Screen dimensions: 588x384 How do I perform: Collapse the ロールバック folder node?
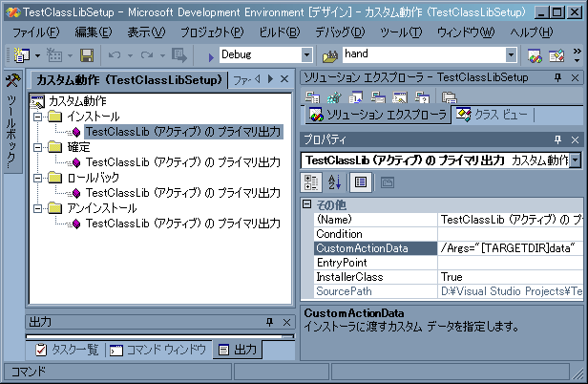37,178
